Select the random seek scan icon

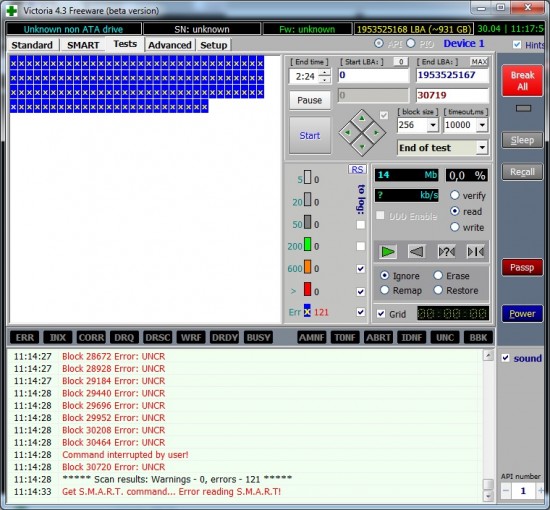click(447, 251)
